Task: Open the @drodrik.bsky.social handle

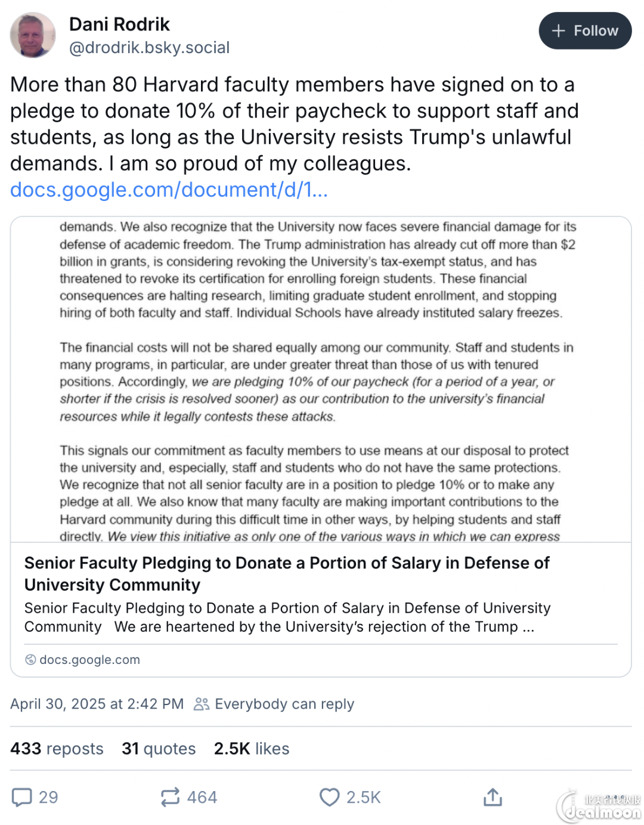Action: coord(149,48)
